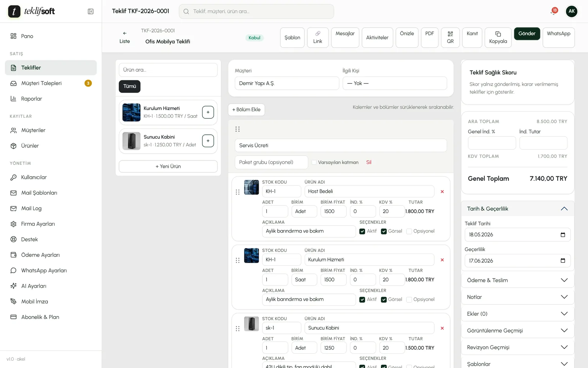Add Kurulum Hizmeti product with plus icon
The image size is (588, 368).
tap(208, 112)
